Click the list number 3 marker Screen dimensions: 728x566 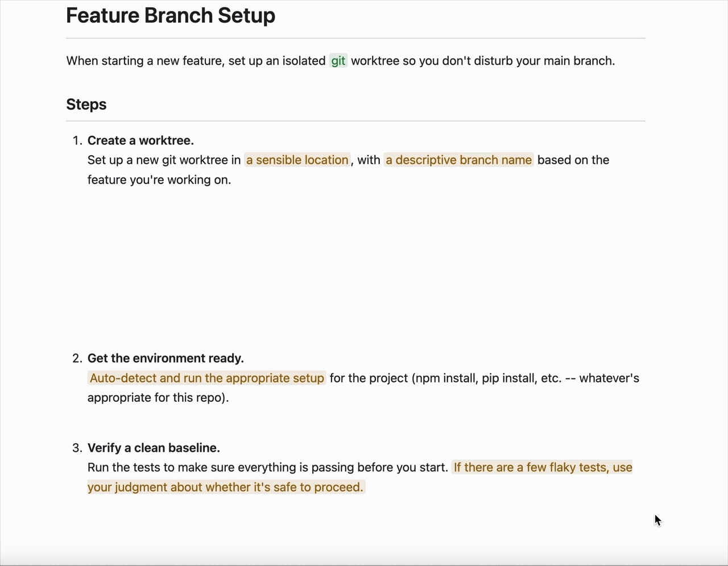click(77, 448)
